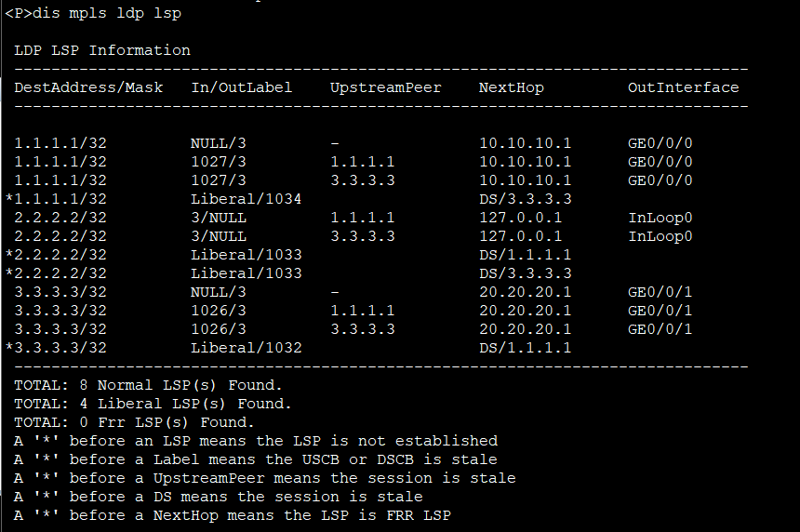800x532 pixels.
Task: Click the first 127.0.0.1 next hop
Action: (x=520, y=218)
